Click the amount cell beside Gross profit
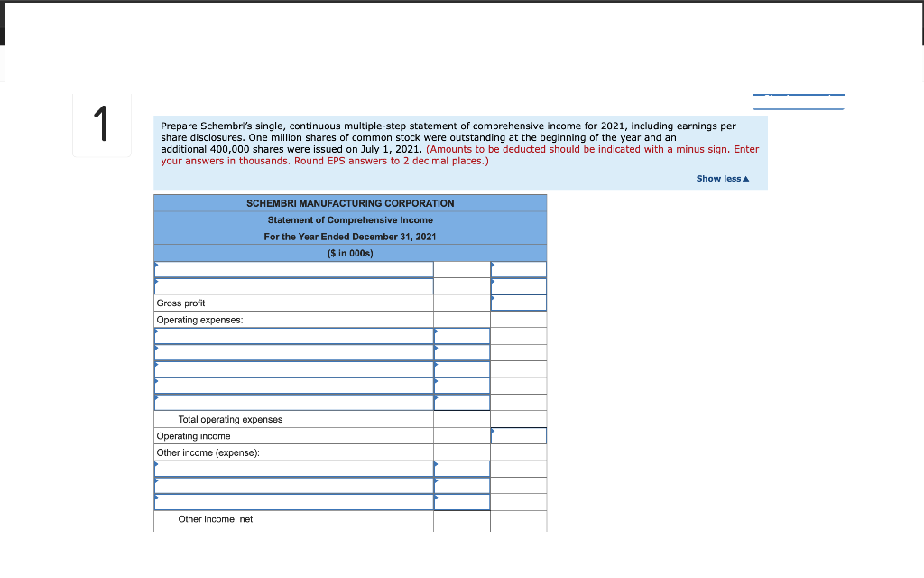This screenshot has width=924, height=578. point(518,302)
